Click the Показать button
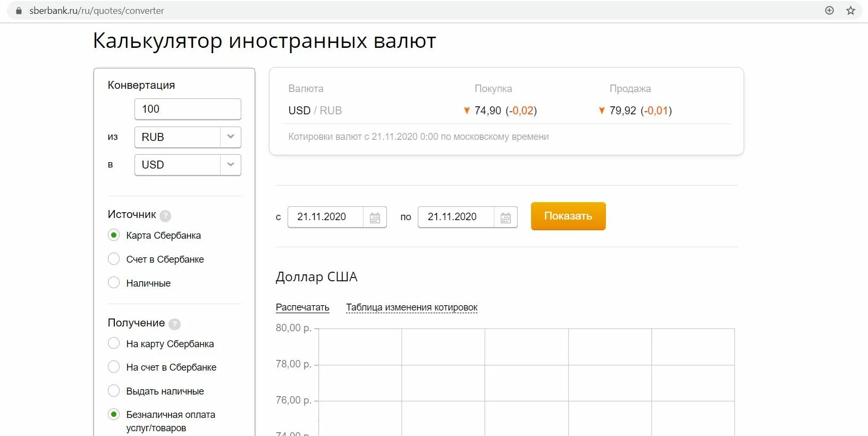Viewport: 868px width, 436px height. pyautogui.click(x=568, y=216)
